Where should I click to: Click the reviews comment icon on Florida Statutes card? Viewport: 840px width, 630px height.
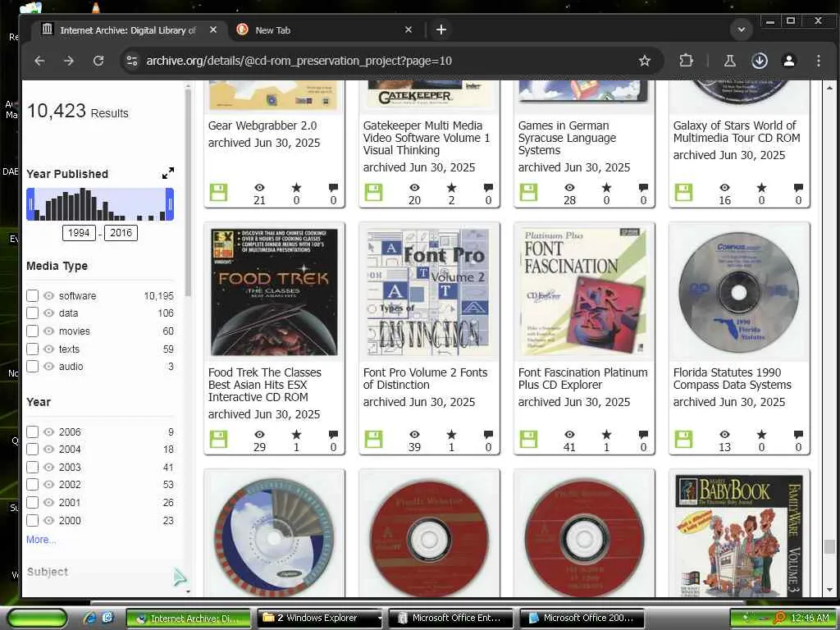point(798,435)
